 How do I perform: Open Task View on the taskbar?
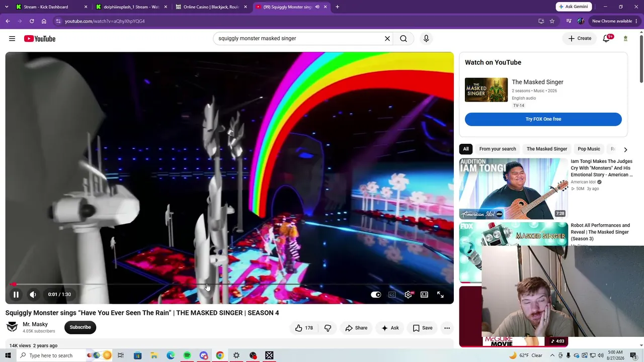point(121,355)
